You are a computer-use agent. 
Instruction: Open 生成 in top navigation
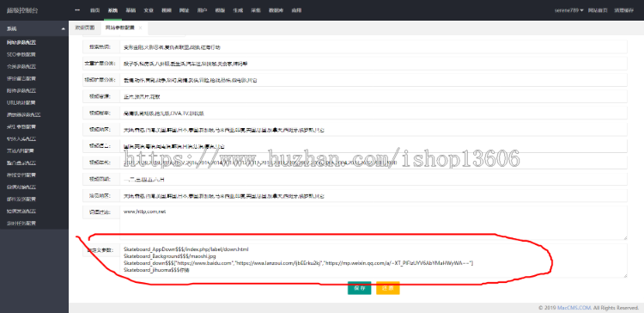tap(237, 10)
